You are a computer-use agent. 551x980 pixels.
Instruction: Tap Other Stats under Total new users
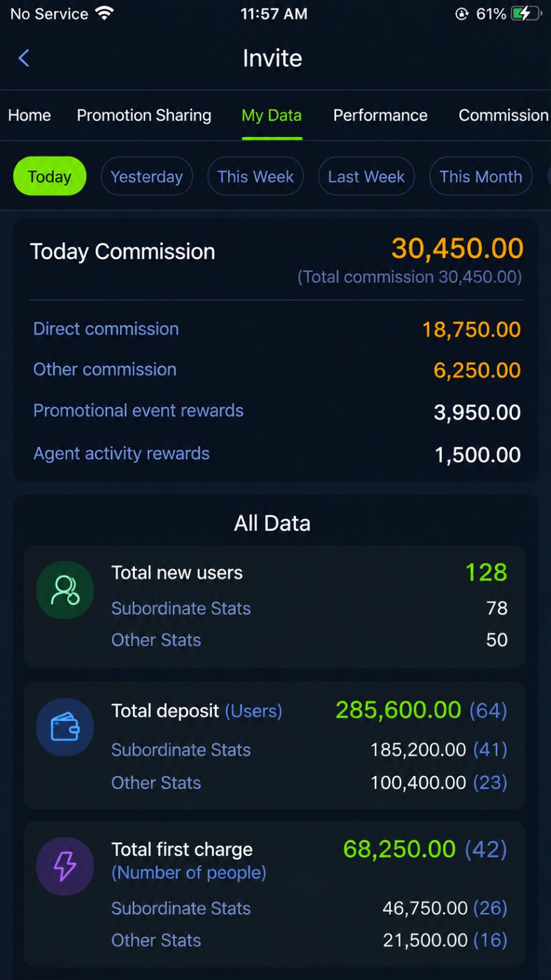(156, 640)
